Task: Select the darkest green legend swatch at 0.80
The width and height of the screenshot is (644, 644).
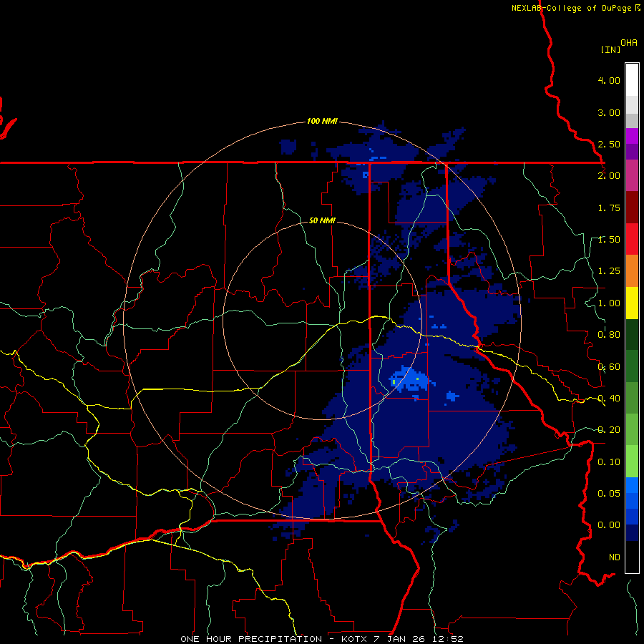Action: tap(632, 335)
